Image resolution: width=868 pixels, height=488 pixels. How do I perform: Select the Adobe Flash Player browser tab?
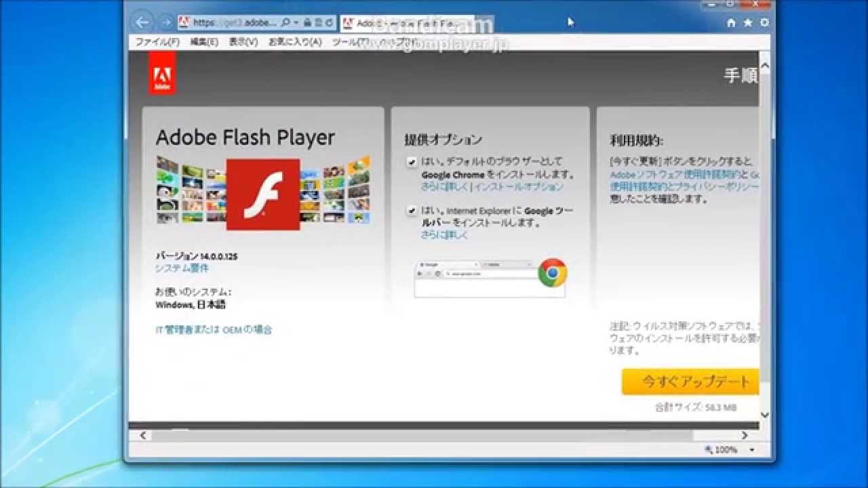(407, 22)
